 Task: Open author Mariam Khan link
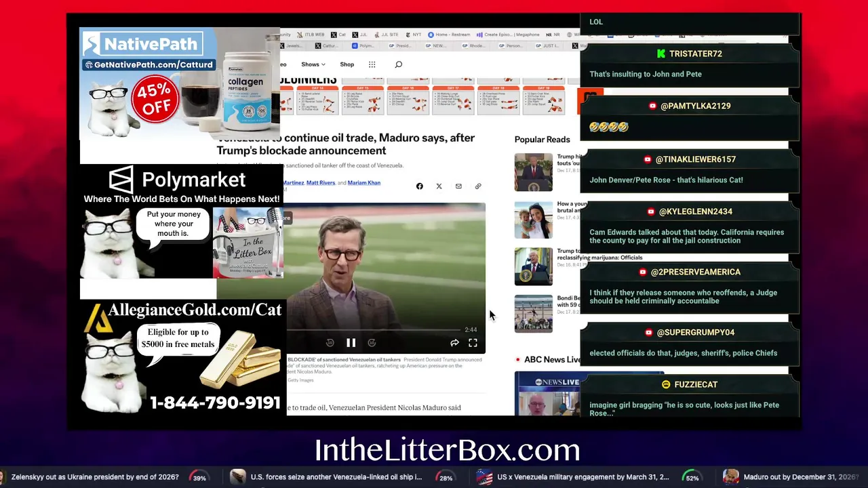pyautogui.click(x=363, y=182)
